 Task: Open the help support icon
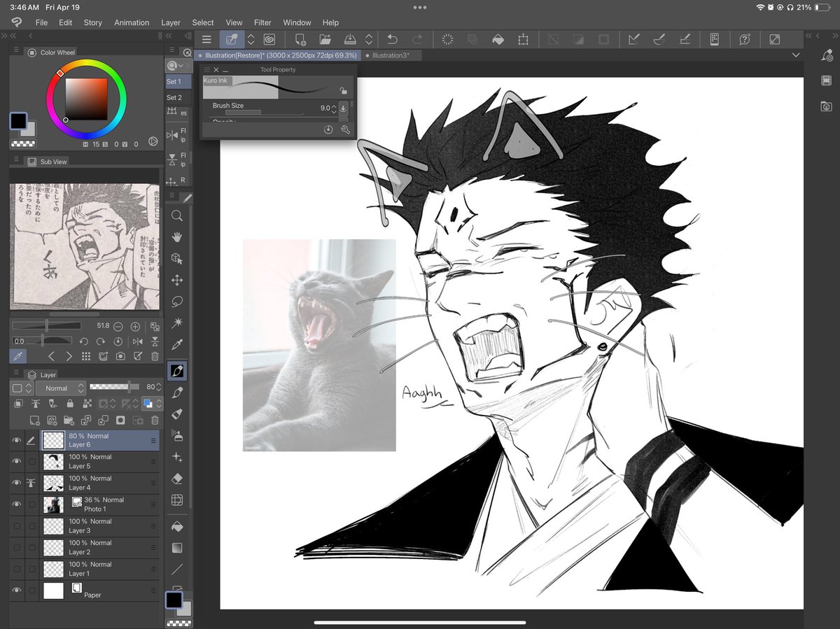(x=745, y=40)
